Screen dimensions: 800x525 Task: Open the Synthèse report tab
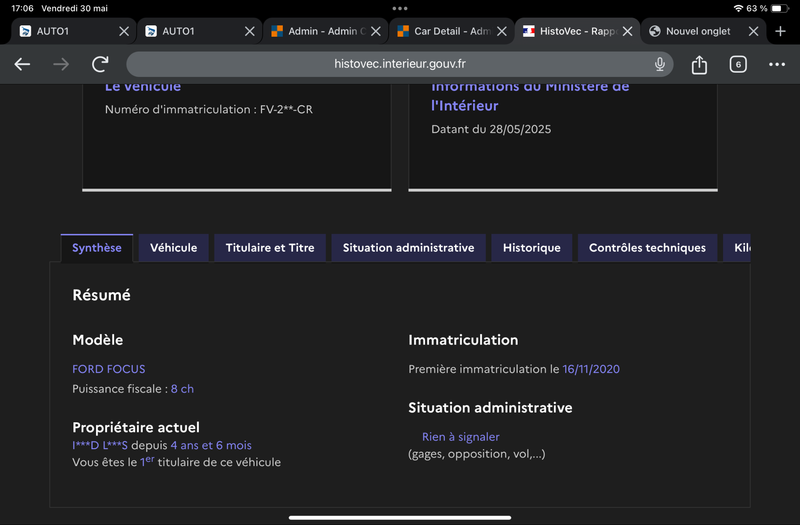(x=97, y=248)
